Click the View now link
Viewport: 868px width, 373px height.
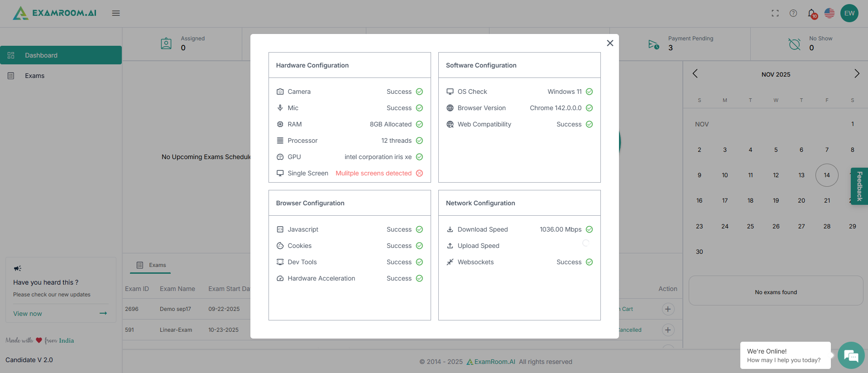click(x=28, y=314)
